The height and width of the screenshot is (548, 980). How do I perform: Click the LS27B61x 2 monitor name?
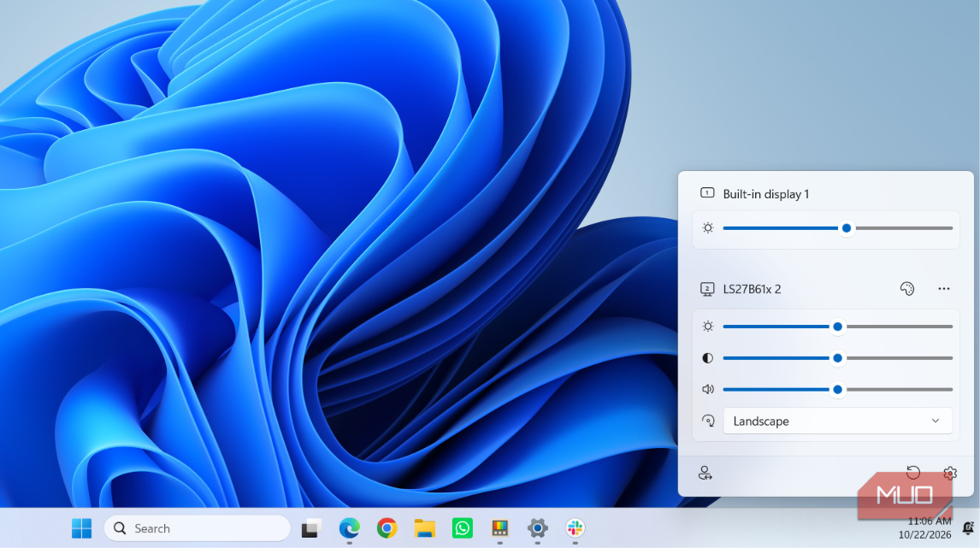point(752,289)
